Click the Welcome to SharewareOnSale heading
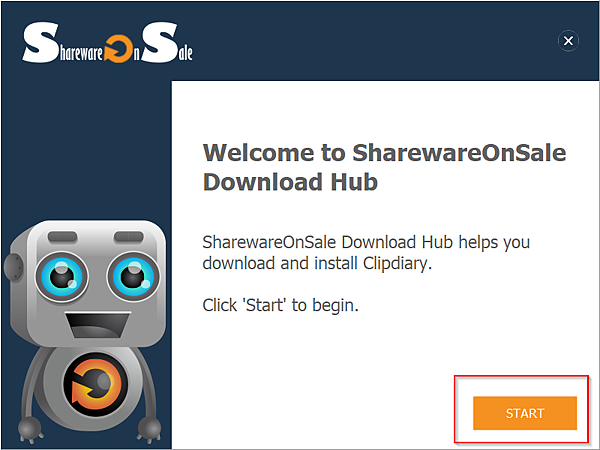 384,153
